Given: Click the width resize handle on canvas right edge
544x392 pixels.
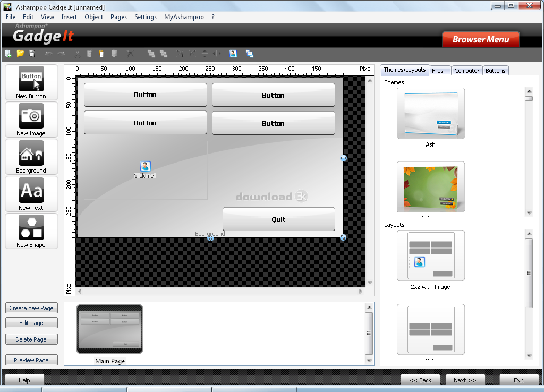Looking at the screenshot, I should [x=343, y=158].
